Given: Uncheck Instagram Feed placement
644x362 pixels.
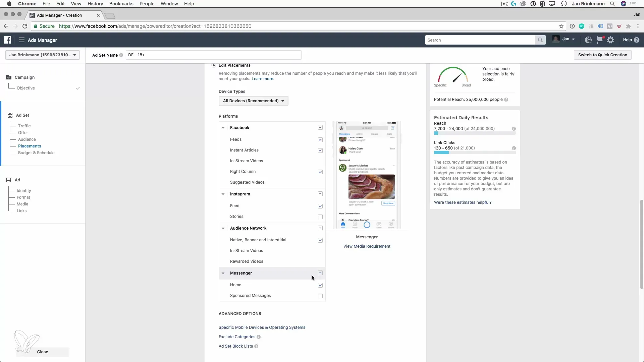Looking at the screenshot, I should pos(320,206).
